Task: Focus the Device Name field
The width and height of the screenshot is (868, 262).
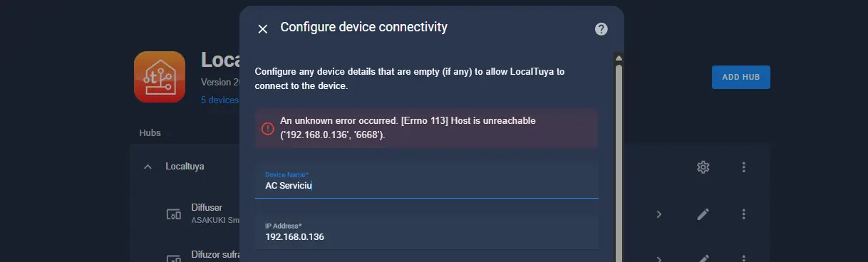Action: (x=426, y=181)
